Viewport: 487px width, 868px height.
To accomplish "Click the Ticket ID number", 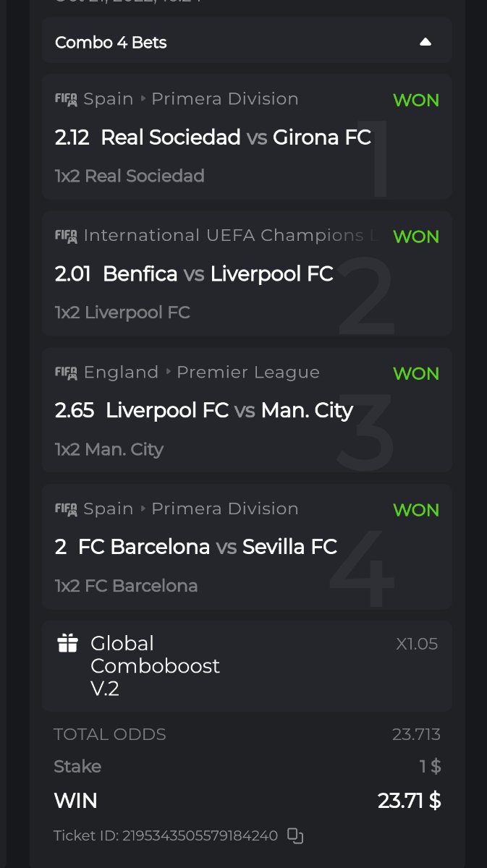I will coord(200,835).
